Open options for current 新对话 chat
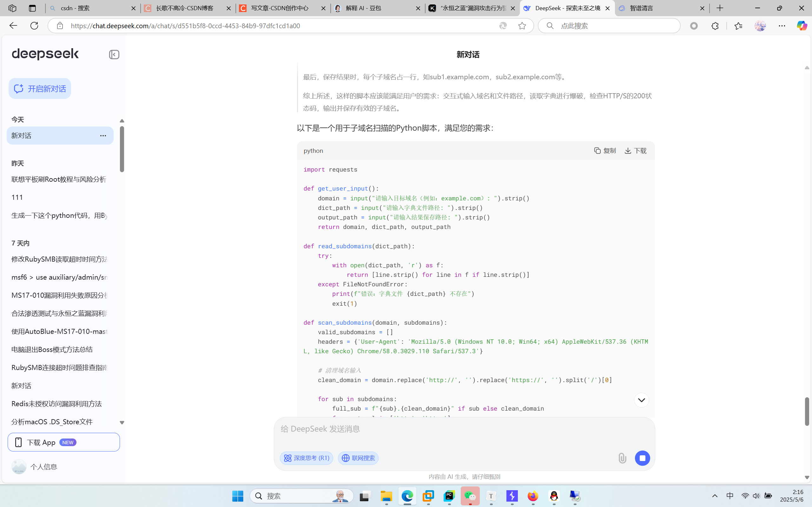The width and height of the screenshot is (812, 507). pyautogui.click(x=103, y=136)
